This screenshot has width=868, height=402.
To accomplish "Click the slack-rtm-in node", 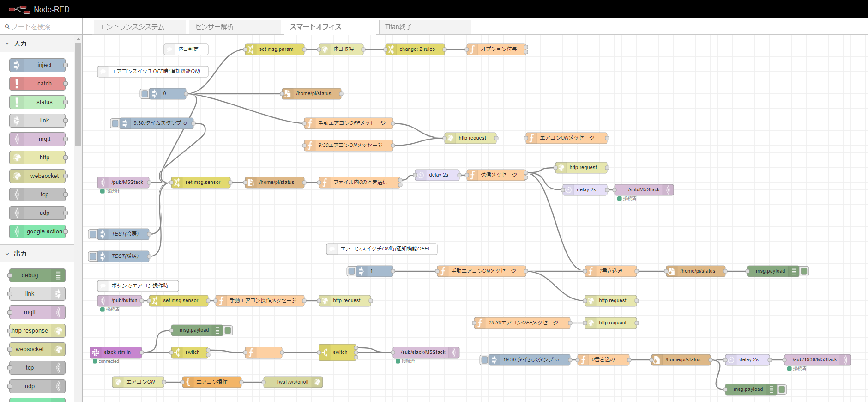I will [x=116, y=353].
